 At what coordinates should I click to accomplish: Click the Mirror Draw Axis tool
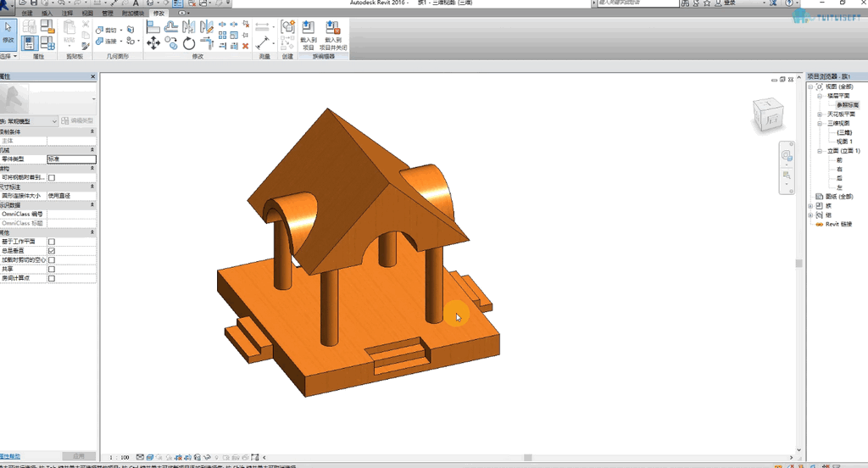click(x=207, y=26)
